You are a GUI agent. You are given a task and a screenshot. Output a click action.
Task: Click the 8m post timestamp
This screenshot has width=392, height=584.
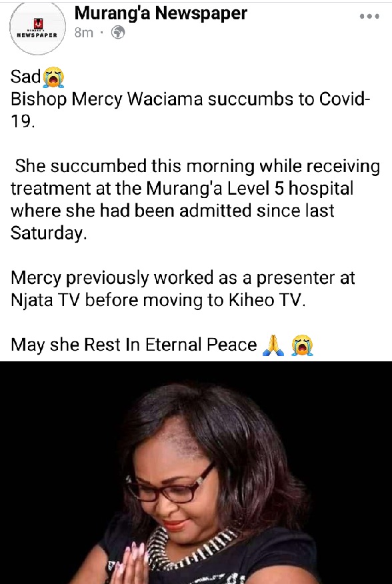83,33
